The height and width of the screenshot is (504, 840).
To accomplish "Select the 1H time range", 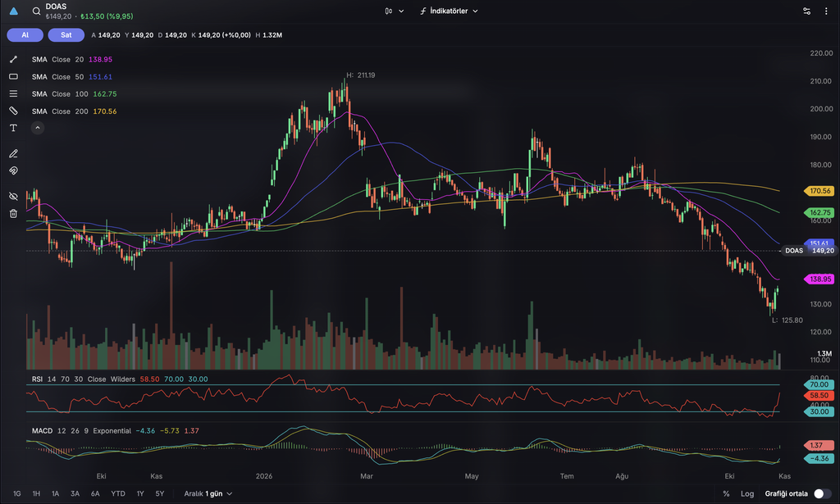I will tap(36, 494).
